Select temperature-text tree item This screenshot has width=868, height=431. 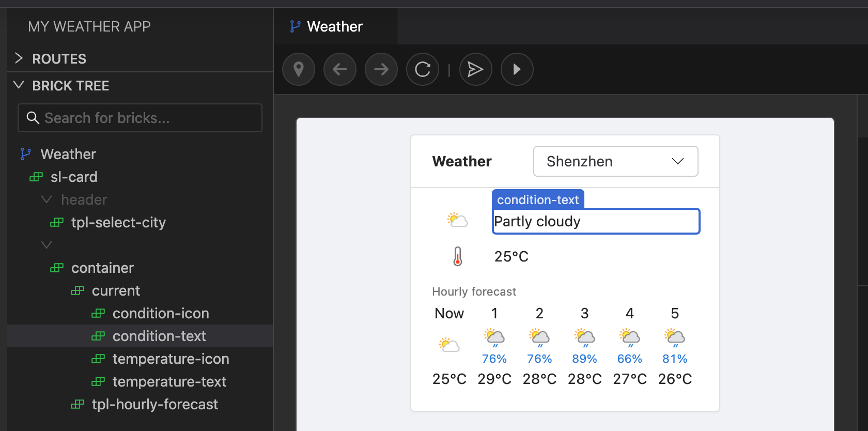pos(169,381)
